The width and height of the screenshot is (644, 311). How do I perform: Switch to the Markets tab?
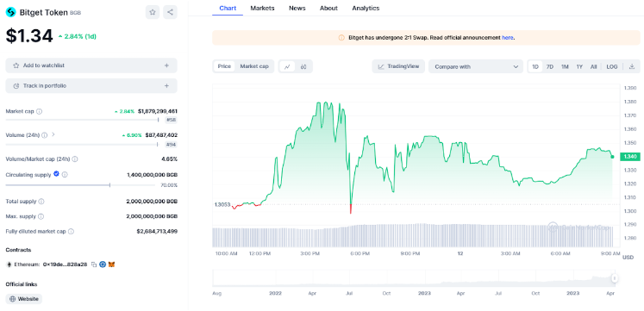[262, 9]
